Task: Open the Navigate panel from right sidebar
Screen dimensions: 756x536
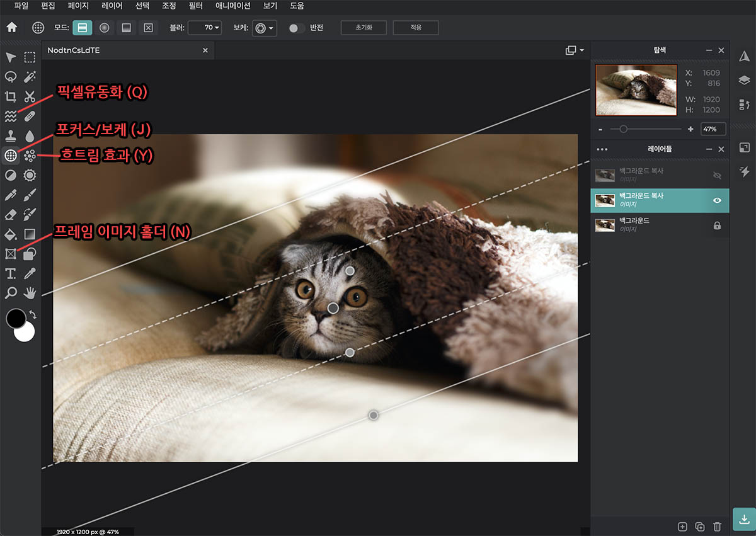Action: [x=744, y=56]
